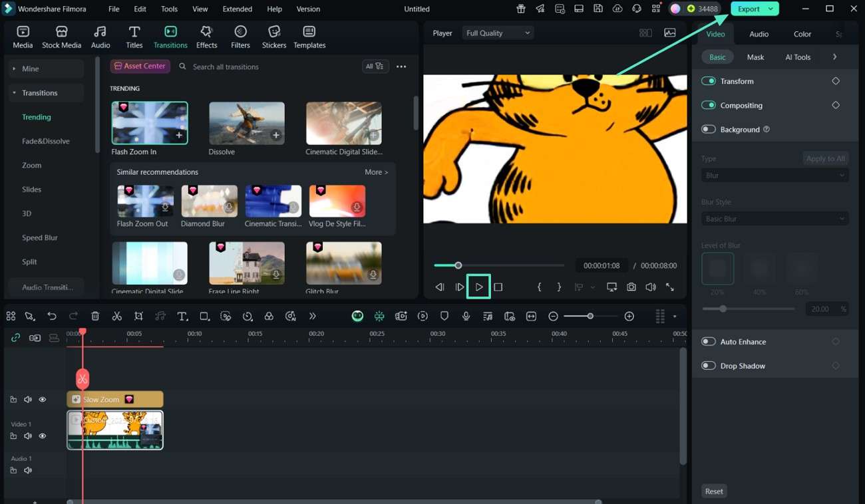
Task: Click the Reset button
Action: pyautogui.click(x=714, y=491)
